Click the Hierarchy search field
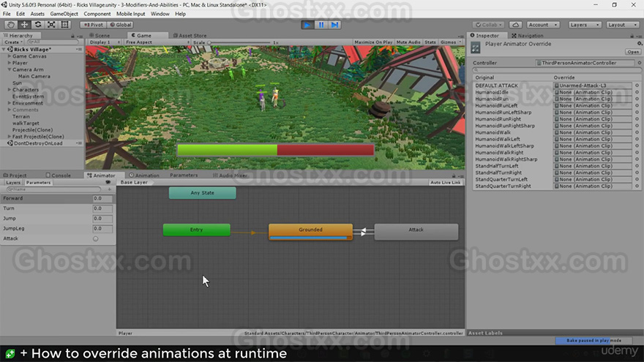The height and width of the screenshot is (362, 644). (53, 42)
